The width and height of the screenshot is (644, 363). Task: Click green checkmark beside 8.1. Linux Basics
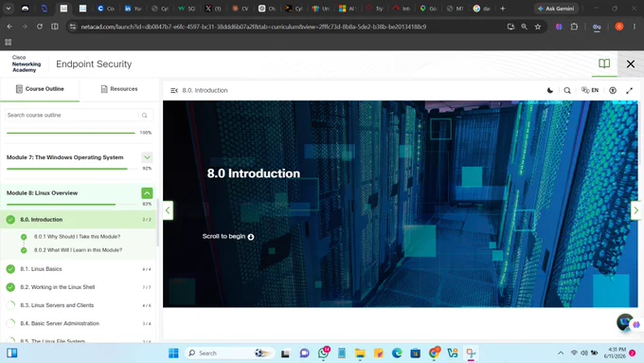pos(10,269)
